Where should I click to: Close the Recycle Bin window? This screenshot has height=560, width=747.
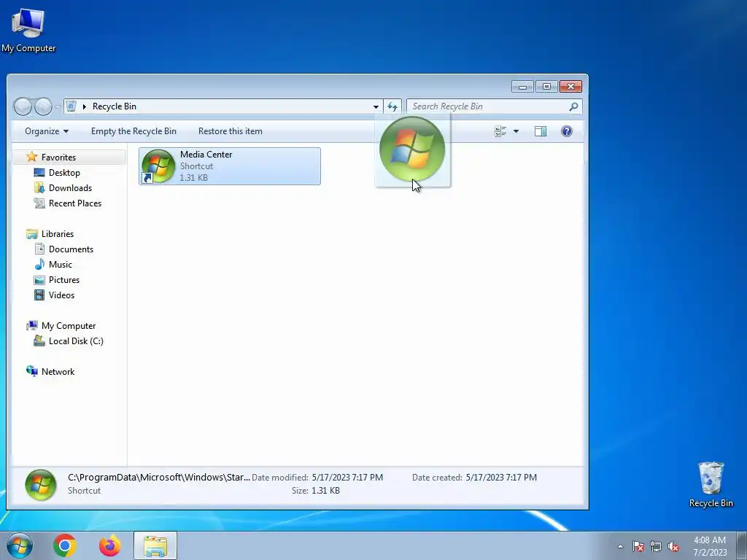pos(570,87)
